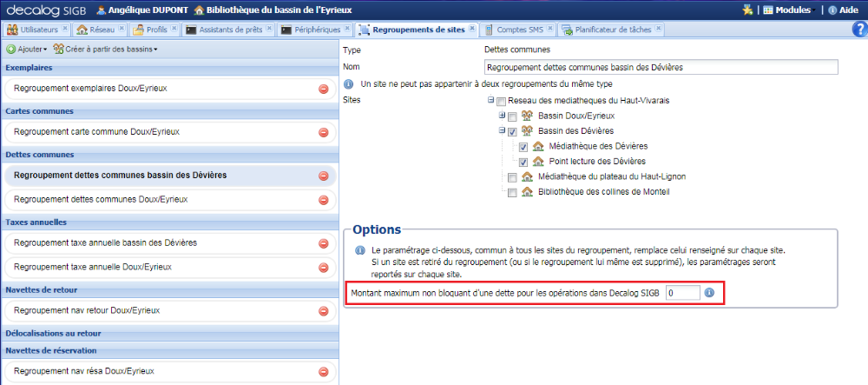Click red delete icon for taxe annuelle Doux/Eyrieux
Image resolution: width=868 pixels, height=385 pixels.
coord(324,267)
